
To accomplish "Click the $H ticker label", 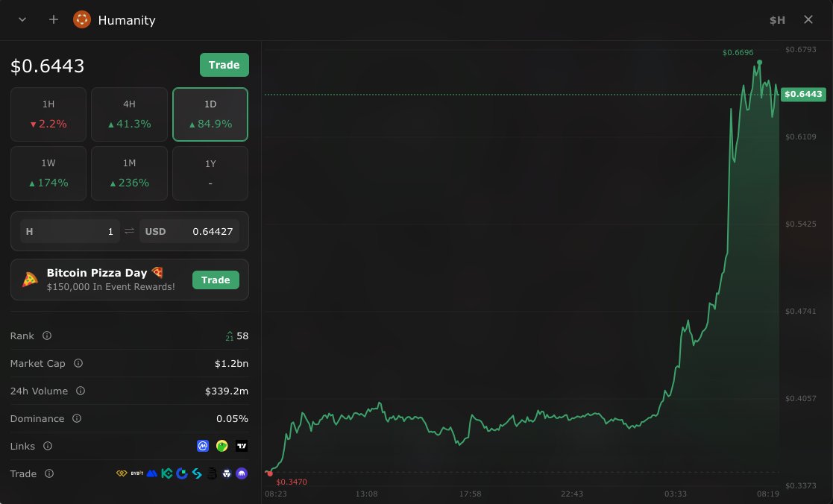I will point(777,20).
